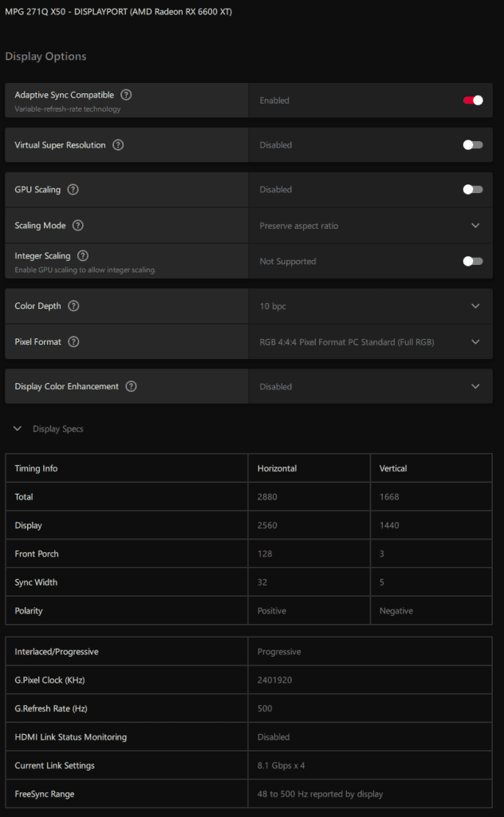Image resolution: width=504 pixels, height=817 pixels.
Task: Open help for Adaptive Sync Compatible
Action: (x=126, y=94)
